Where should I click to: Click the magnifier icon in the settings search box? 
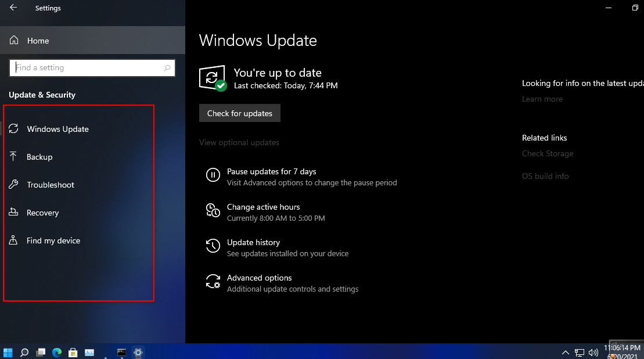point(167,68)
